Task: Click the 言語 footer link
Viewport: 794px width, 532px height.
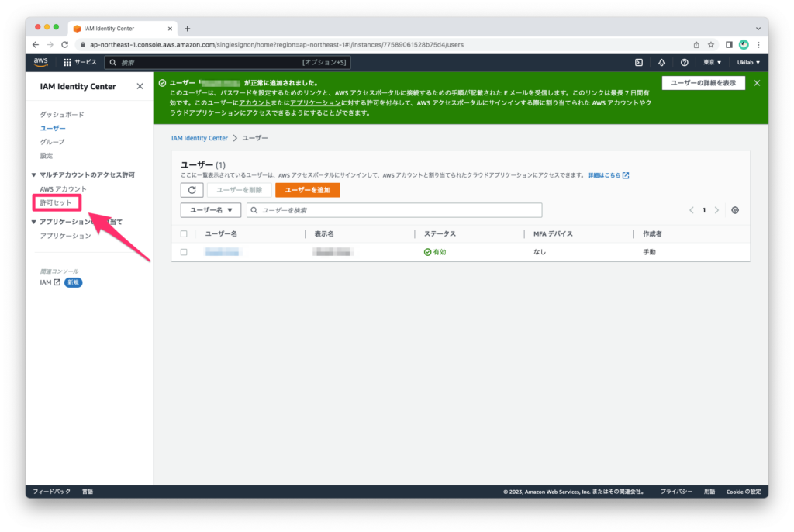Action: point(88,492)
